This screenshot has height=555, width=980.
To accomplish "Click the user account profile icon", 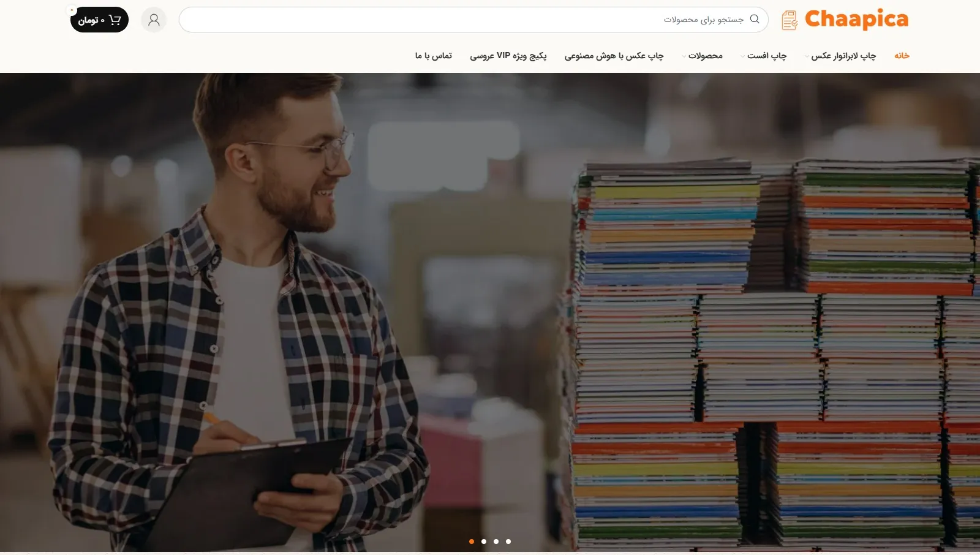I will [x=154, y=20].
